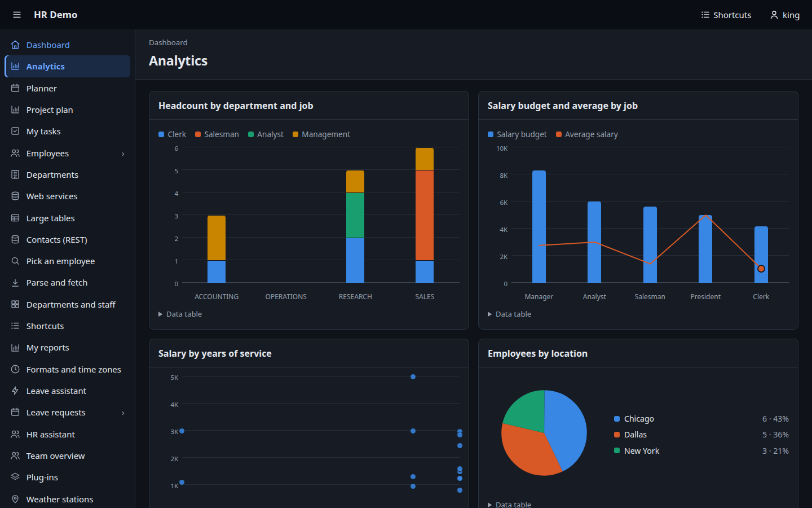Screen dimensions: 812x508
Task: Click the Pick an employee search icon
Action: pyautogui.click(x=15, y=261)
